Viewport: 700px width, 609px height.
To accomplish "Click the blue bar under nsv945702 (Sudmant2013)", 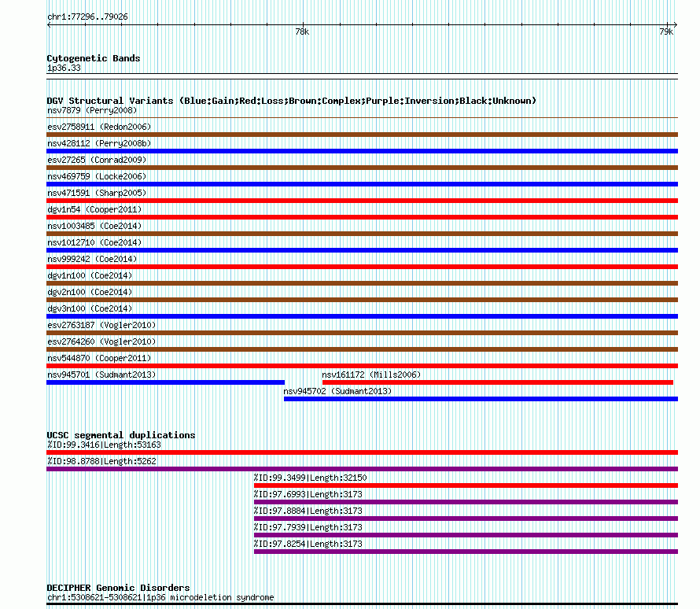I will 481,399.
